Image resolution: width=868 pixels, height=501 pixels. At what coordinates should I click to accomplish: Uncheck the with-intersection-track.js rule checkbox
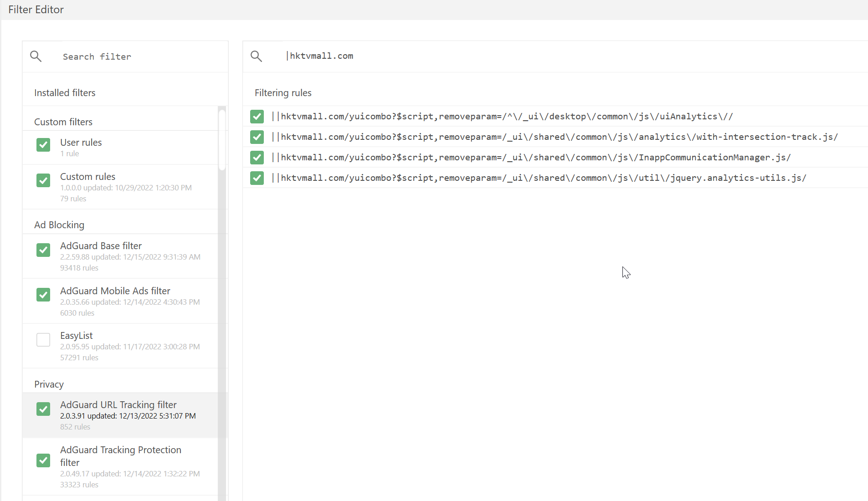257,137
